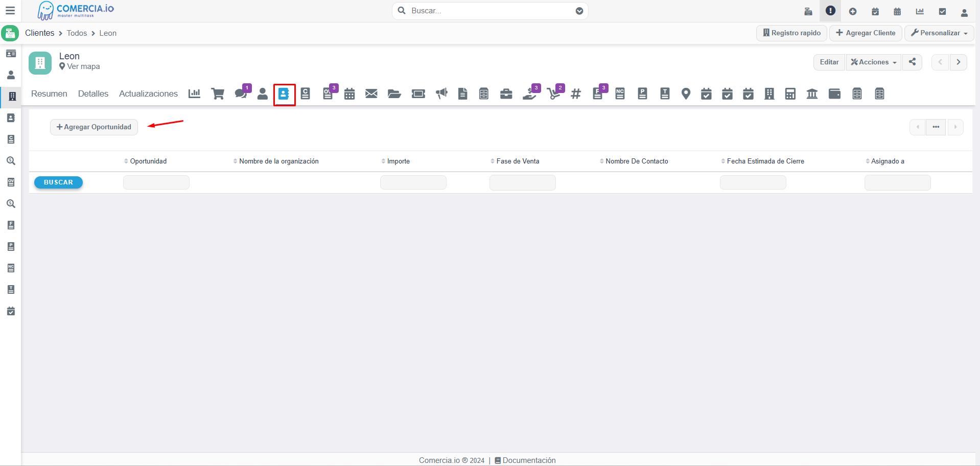Open the OV document icon in left sidebar
Image resolution: width=980 pixels, height=466 pixels.
click(11, 182)
